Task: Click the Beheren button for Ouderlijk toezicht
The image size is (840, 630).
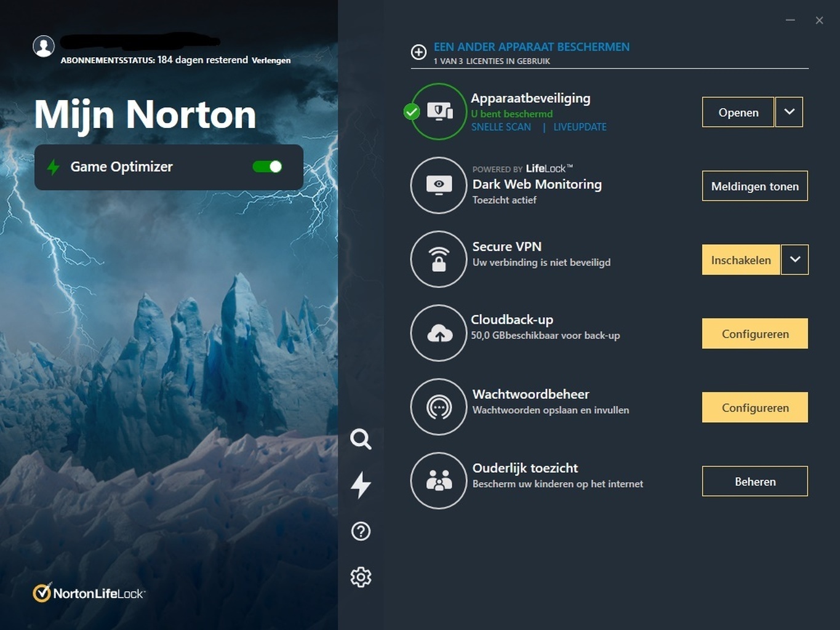Action: click(x=755, y=481)
